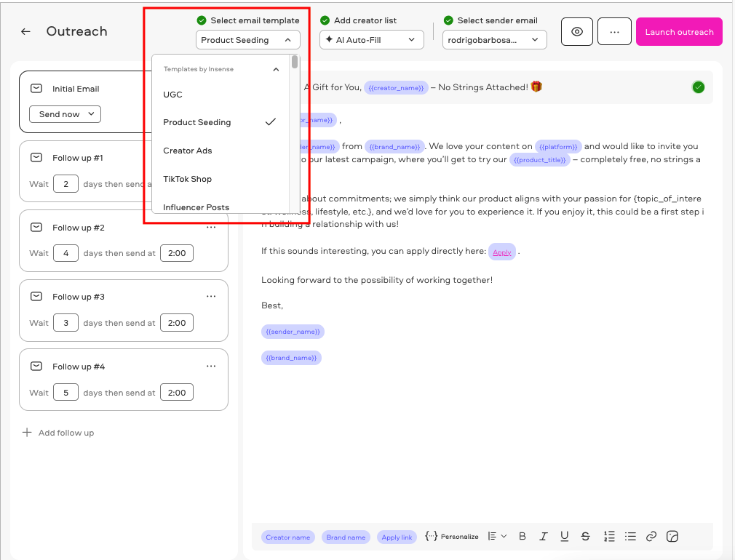The image size is (735, 560).
Task: Open the Send now dropdown
Action: coord(65,114)
